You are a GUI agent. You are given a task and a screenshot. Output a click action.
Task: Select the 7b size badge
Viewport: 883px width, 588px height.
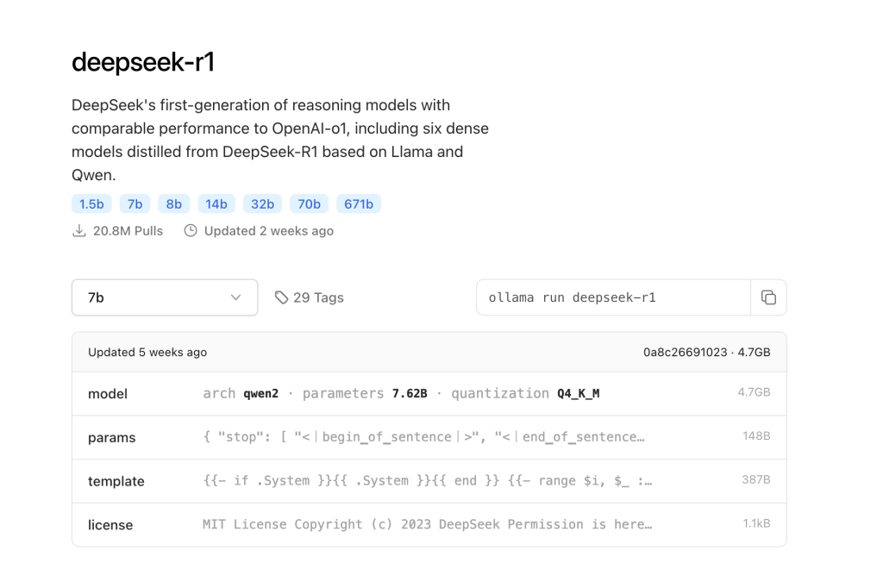tap(135, 204)
